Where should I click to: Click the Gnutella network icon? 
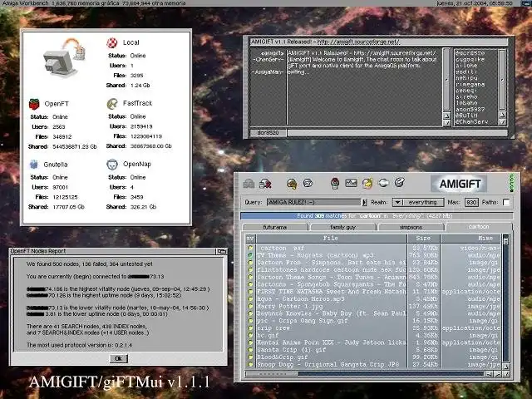33,165
